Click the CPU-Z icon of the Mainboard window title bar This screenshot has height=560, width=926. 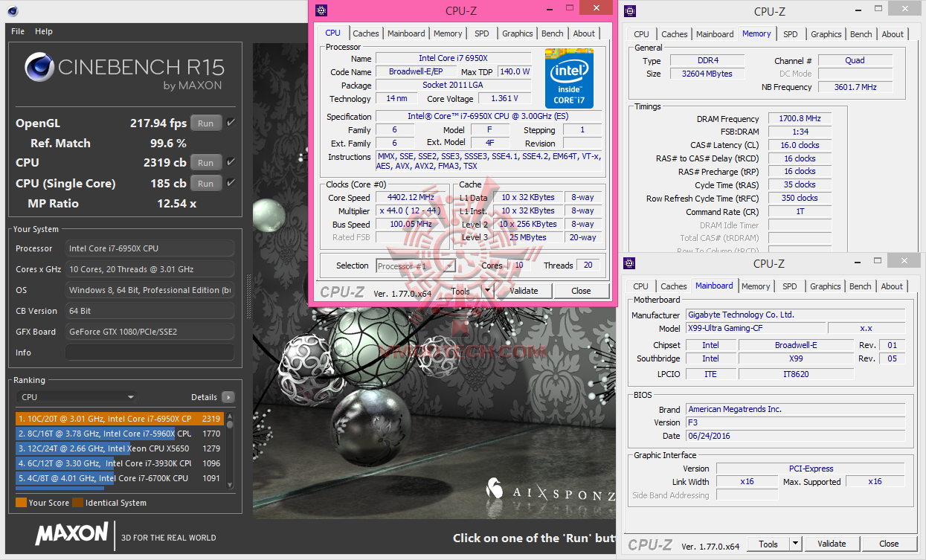pos(629,263)
